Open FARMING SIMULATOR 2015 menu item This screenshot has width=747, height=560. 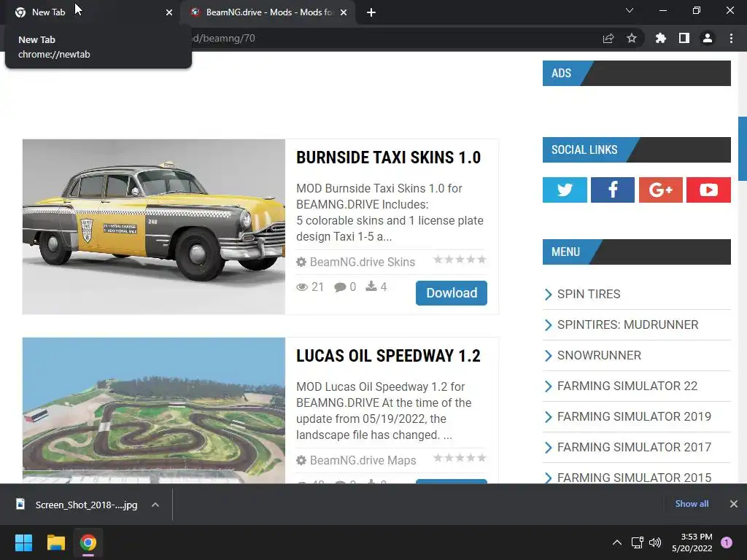634,478
